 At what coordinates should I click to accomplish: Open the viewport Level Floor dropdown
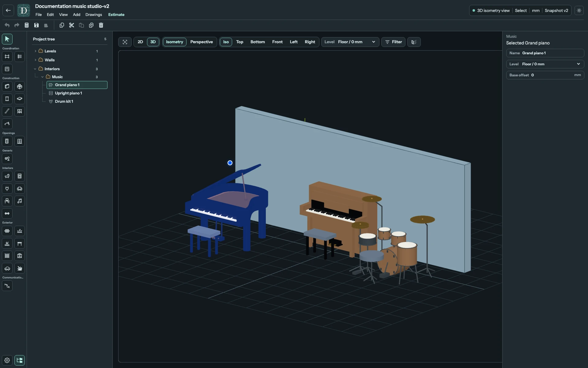(x=350, y=42)
